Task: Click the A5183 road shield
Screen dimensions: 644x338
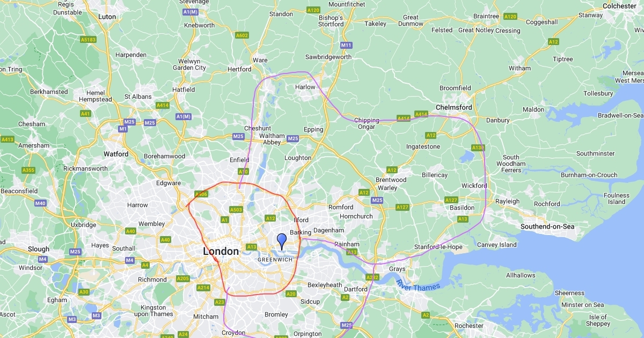Action: coord(88,40)
